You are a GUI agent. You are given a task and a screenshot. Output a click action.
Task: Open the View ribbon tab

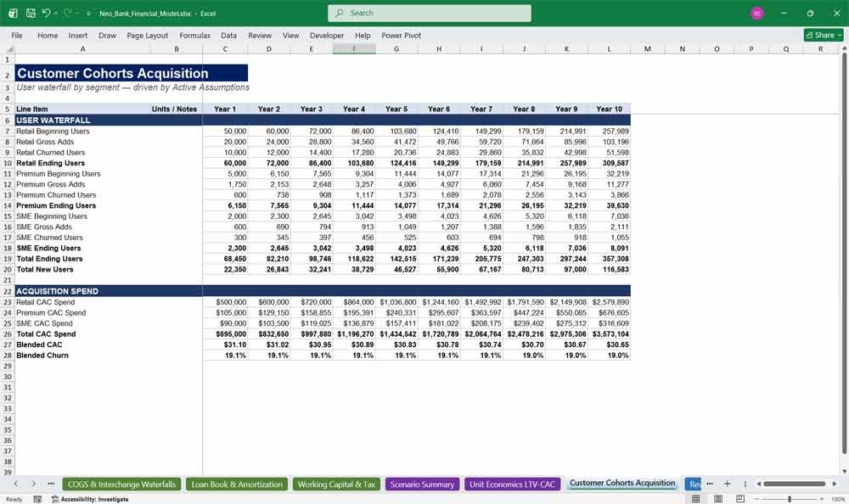(290, 35)
